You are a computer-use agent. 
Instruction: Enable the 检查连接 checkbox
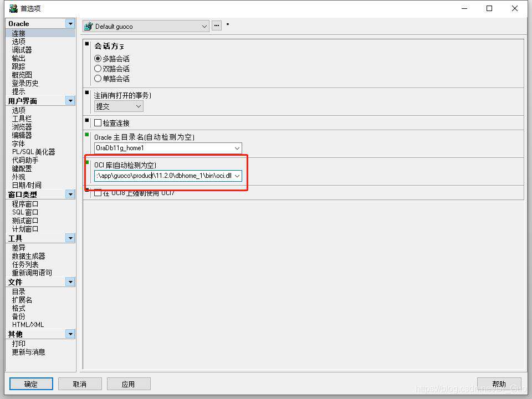point(98,122)
